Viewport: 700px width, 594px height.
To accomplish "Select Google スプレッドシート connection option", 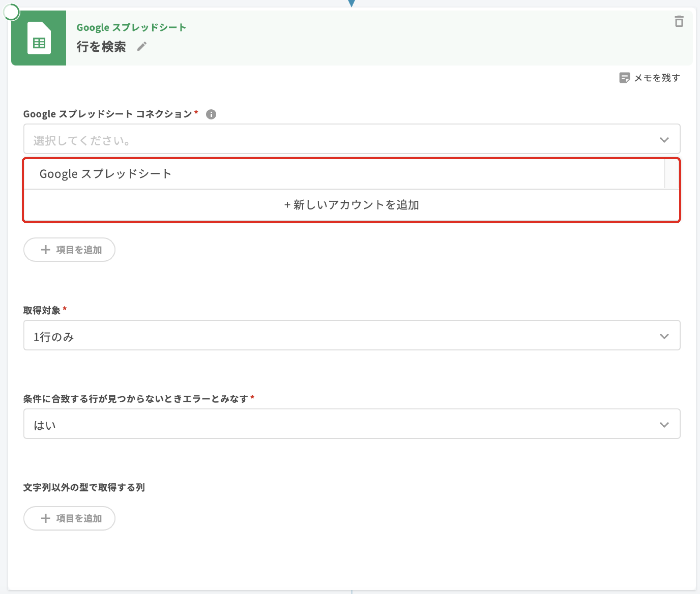I will [106, 174].
